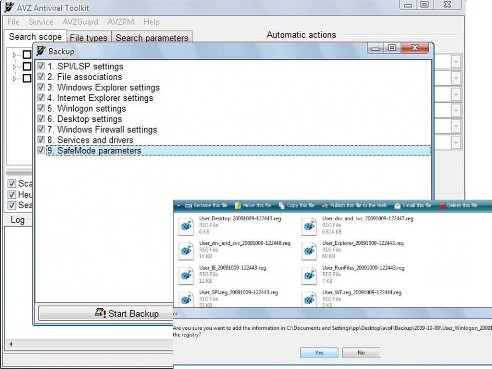Viewport: 492px width, 369px height.
Task: Click the 'Rename this file' toolbar action
Action: [206, 205]
